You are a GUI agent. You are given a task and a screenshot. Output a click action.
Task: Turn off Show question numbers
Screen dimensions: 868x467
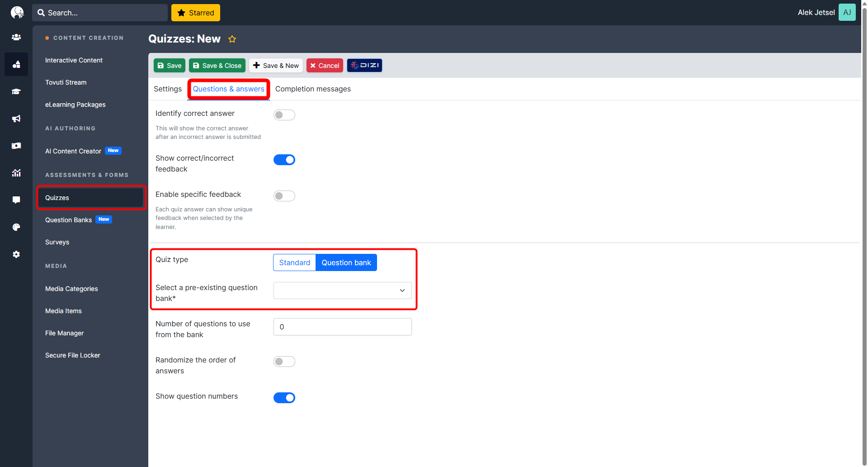284,398
